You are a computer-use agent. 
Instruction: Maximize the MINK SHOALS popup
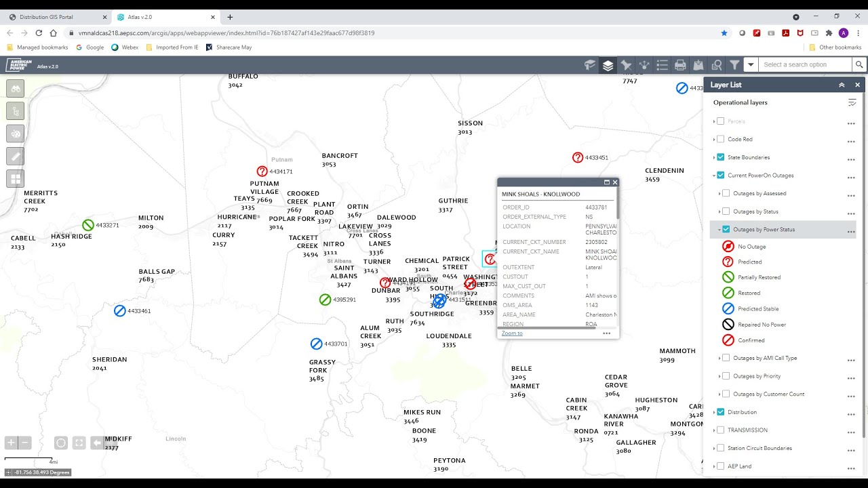[607, 182]
